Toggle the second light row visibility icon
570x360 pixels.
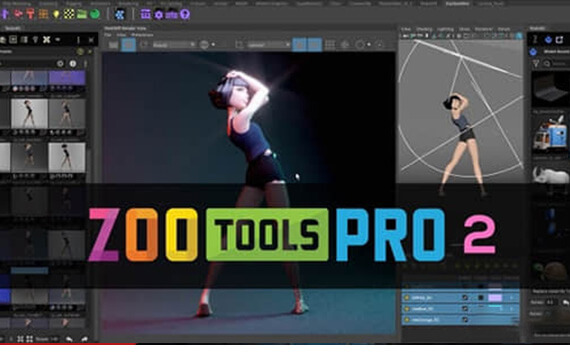(x=406, y=308)
